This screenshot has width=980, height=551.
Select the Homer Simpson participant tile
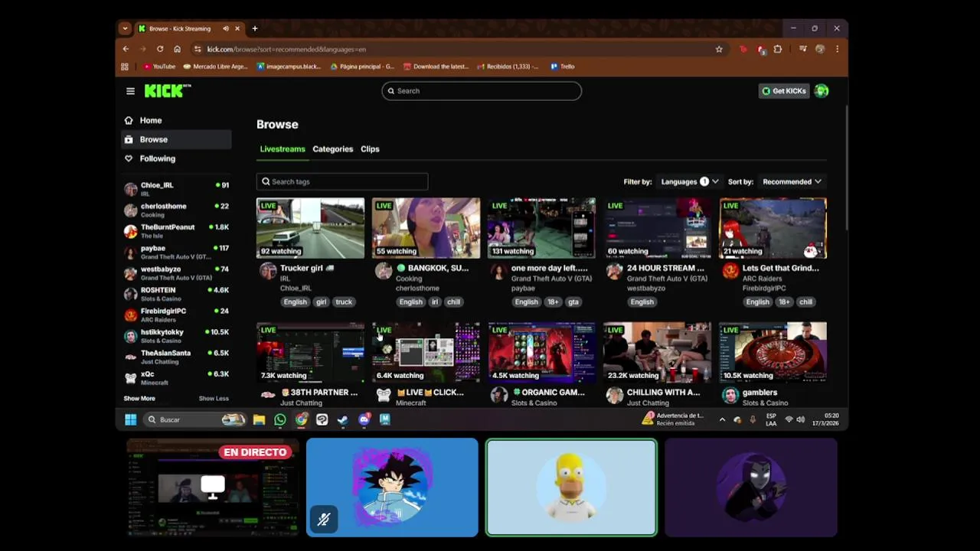[x=571, y=487]
